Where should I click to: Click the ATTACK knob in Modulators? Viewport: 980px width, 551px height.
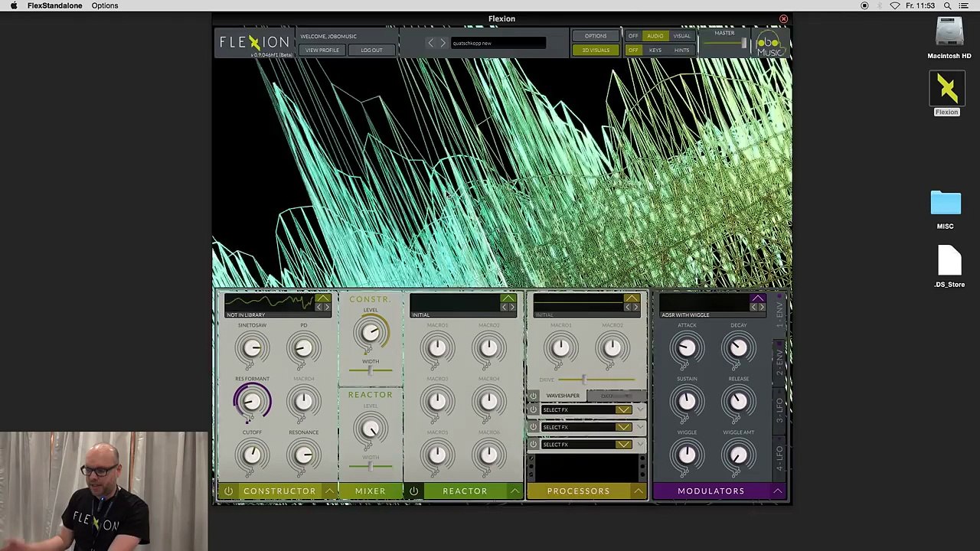tap(687, 348)
